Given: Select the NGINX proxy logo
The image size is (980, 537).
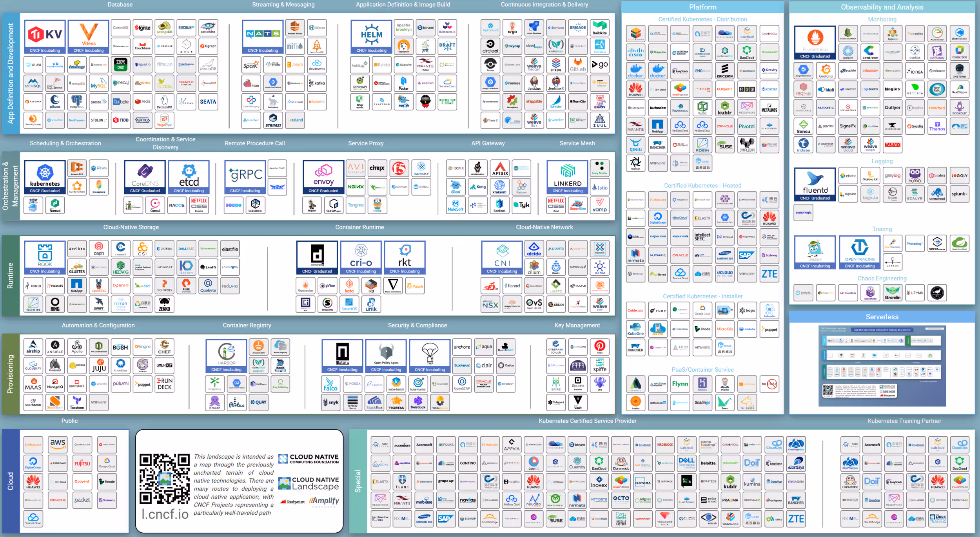Looking at the screenshot, I should tap(356, 187).
